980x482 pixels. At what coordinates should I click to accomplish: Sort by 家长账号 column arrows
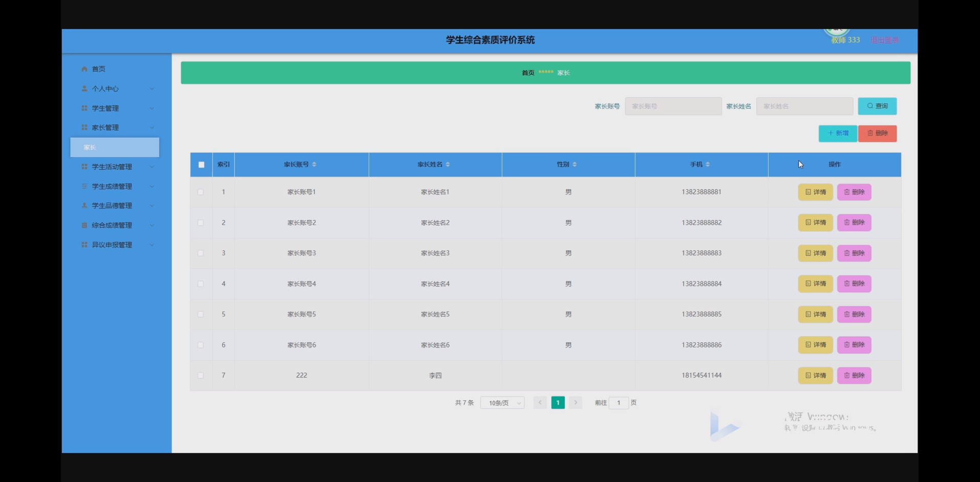point(314,164)
